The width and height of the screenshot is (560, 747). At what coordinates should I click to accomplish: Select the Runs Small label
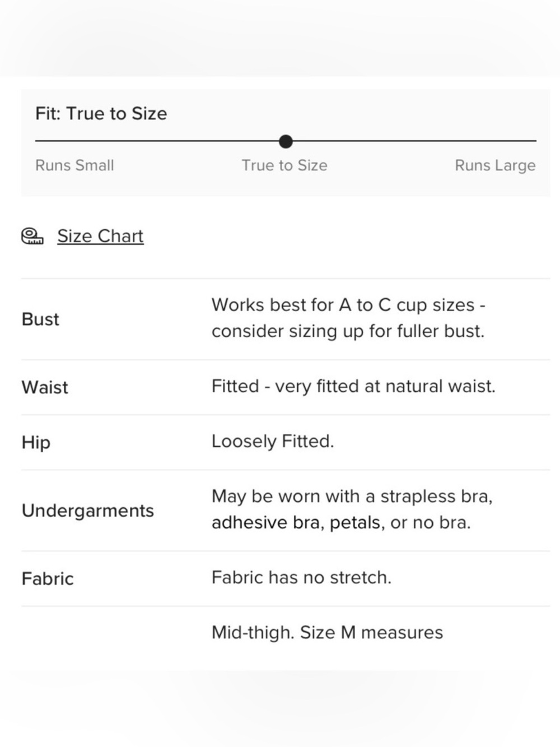[74, 165]
